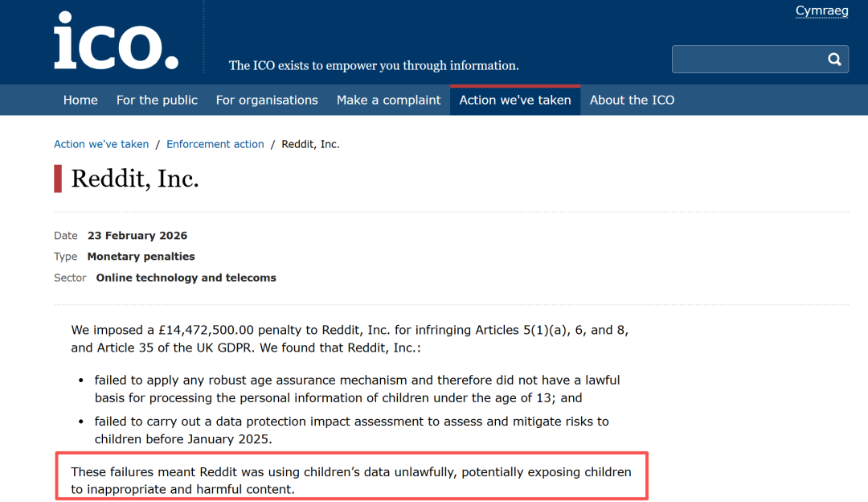The height and width of the screenshot is (502, 868).
Task: Select Make a complaint
Action: 389,101
